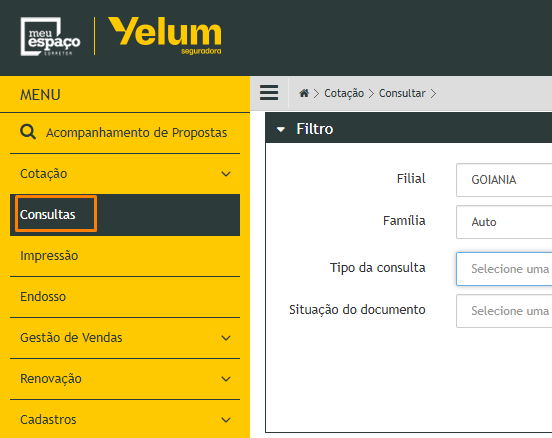Open the Família dropdown showing Auto

504,222
